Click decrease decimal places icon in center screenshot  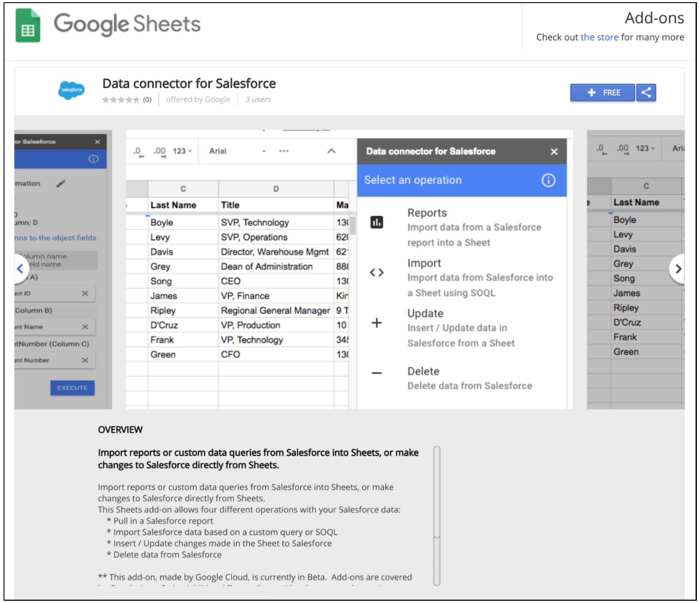tap(139, 152)
